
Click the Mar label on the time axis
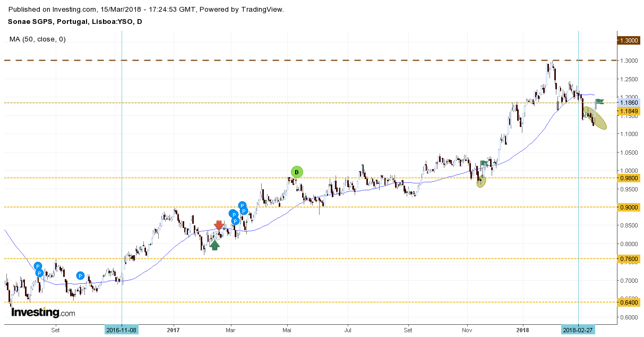231,330
